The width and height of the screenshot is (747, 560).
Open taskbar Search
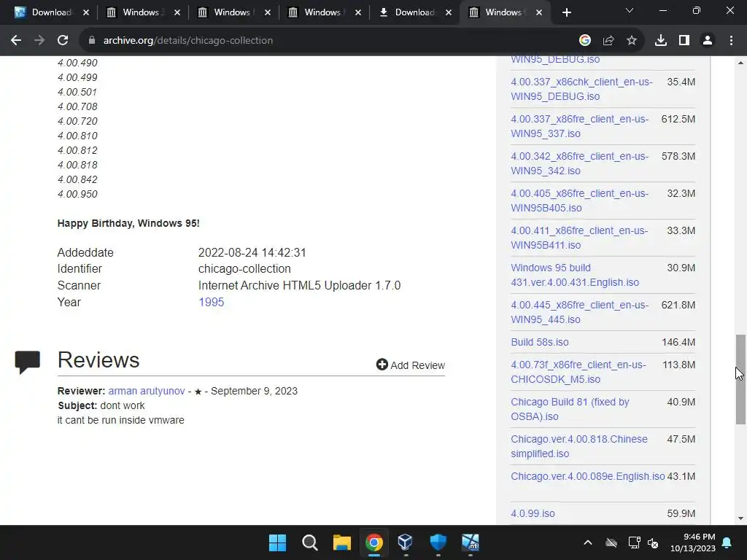click(309, 542)
